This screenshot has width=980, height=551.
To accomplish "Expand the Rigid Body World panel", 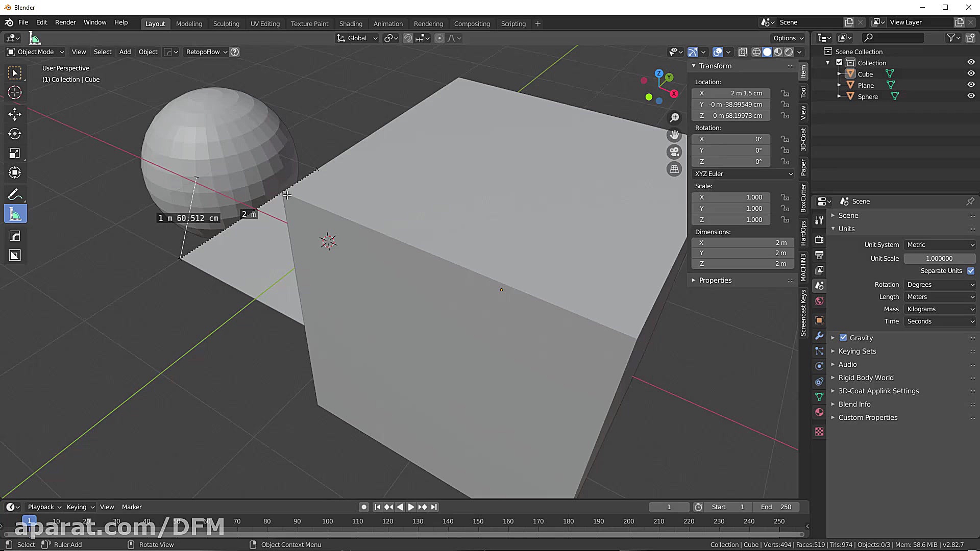I will (866, 378).
